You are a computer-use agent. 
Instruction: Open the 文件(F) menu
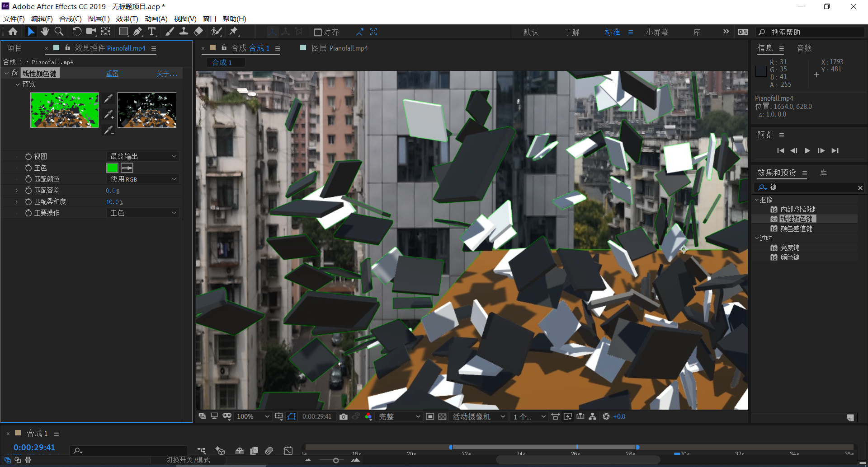point(14,19)
